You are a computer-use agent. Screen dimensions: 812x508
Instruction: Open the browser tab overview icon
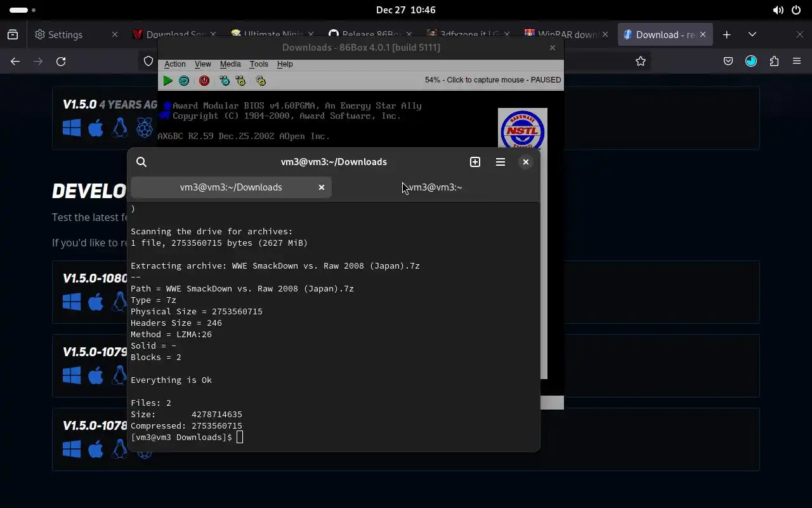pos(13,34)
